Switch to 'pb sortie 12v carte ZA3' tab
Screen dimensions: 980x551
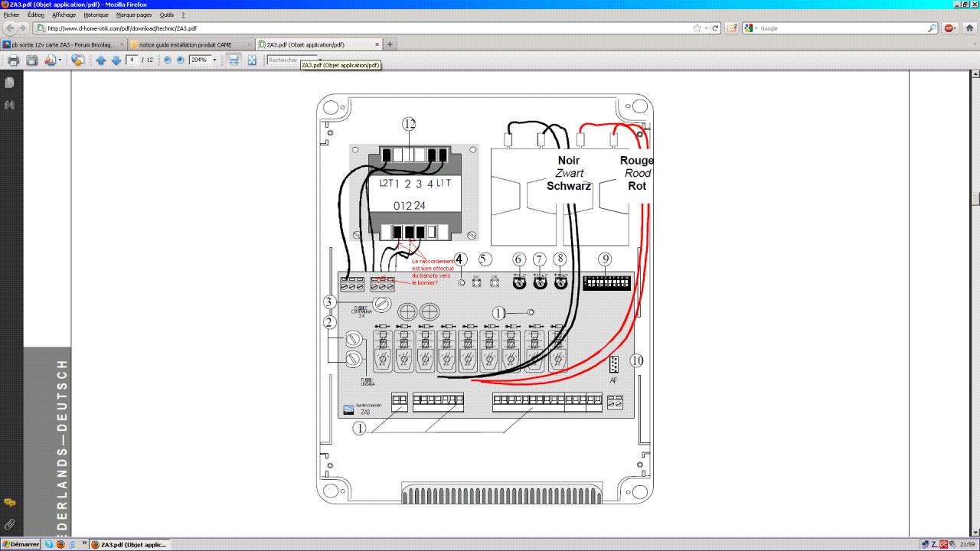(64, 44)
